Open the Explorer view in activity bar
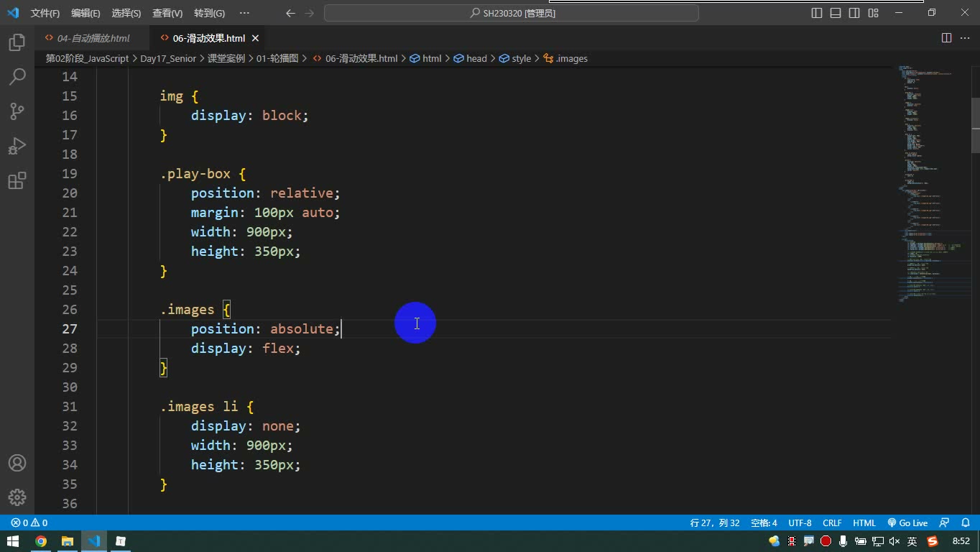The height and width of the screenshot is (552, 980). click(x=17, y=42)
